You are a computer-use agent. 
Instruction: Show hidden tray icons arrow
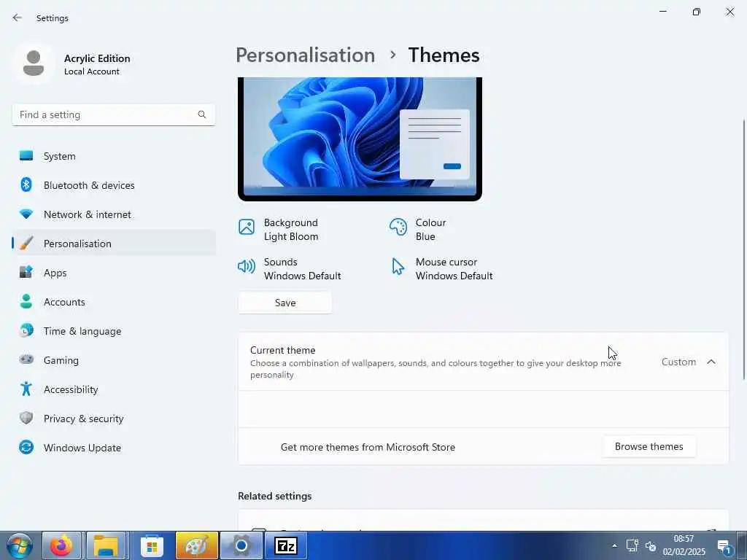click(x=614, y=545)
